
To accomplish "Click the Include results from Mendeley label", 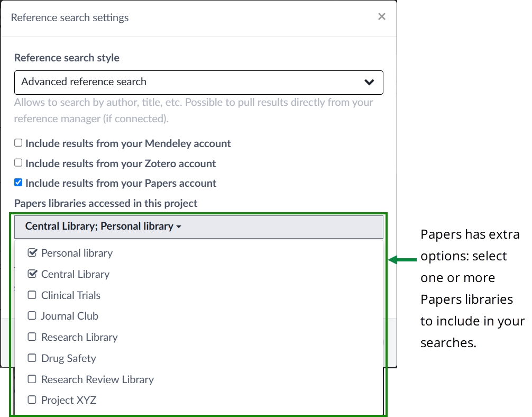I will point(128,143).
